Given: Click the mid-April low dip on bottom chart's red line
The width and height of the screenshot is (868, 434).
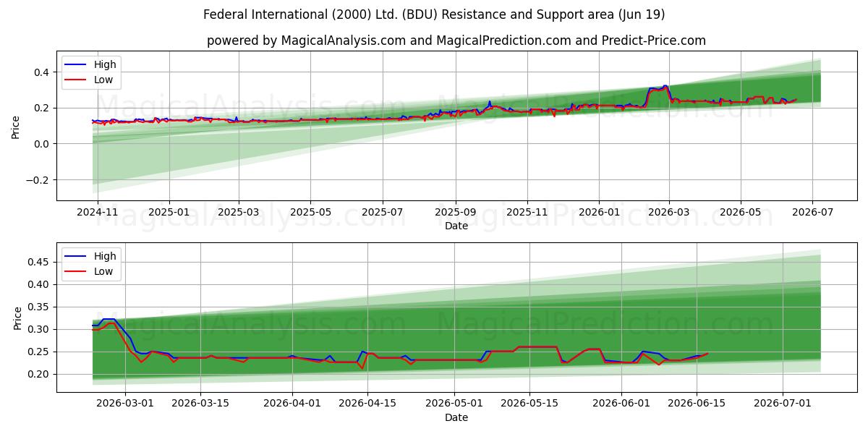Looking at the screenshot, I should click(362, 368).
